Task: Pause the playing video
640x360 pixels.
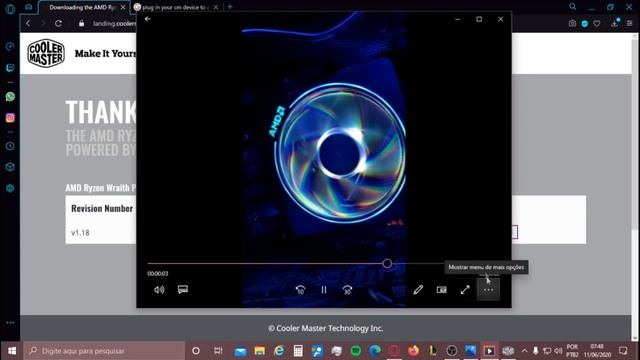Action: (324, 290)
